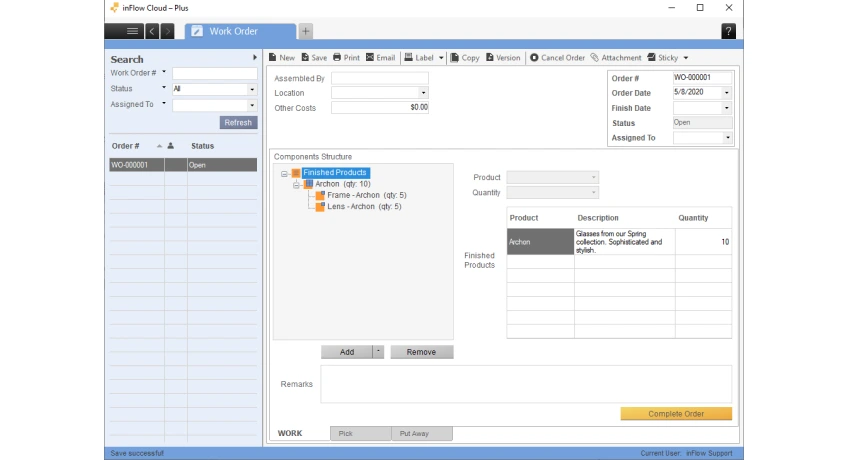Switch to the Pick tab
847x460 pixels.
click(x=360, y=434)
